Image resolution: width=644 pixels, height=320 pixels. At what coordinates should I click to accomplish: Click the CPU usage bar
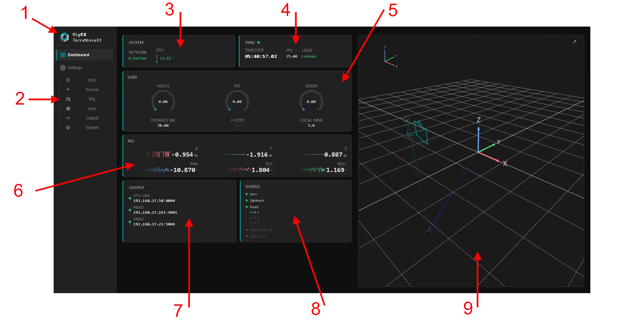pos(157,58)
